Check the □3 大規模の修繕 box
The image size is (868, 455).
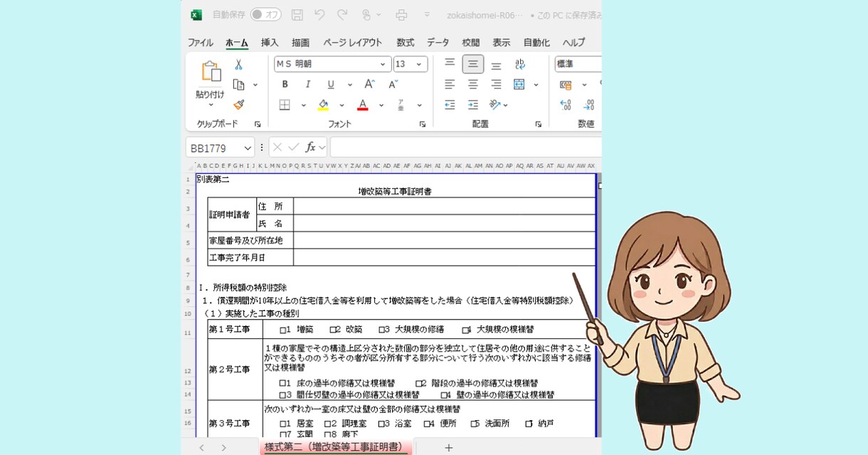click(x=382, y=330)
